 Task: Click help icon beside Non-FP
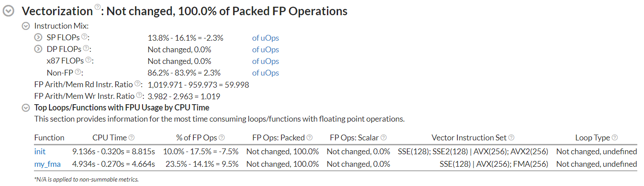pos(78,72)
